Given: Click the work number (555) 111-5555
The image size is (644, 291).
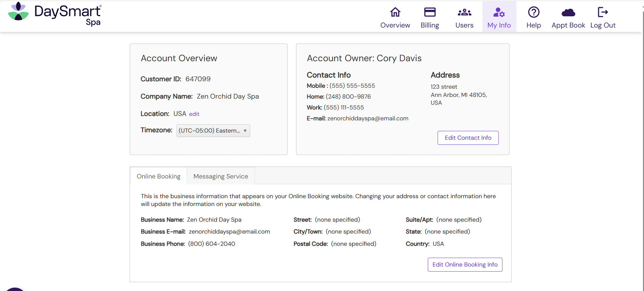Looking at the screenshot, I should (344, 107).
